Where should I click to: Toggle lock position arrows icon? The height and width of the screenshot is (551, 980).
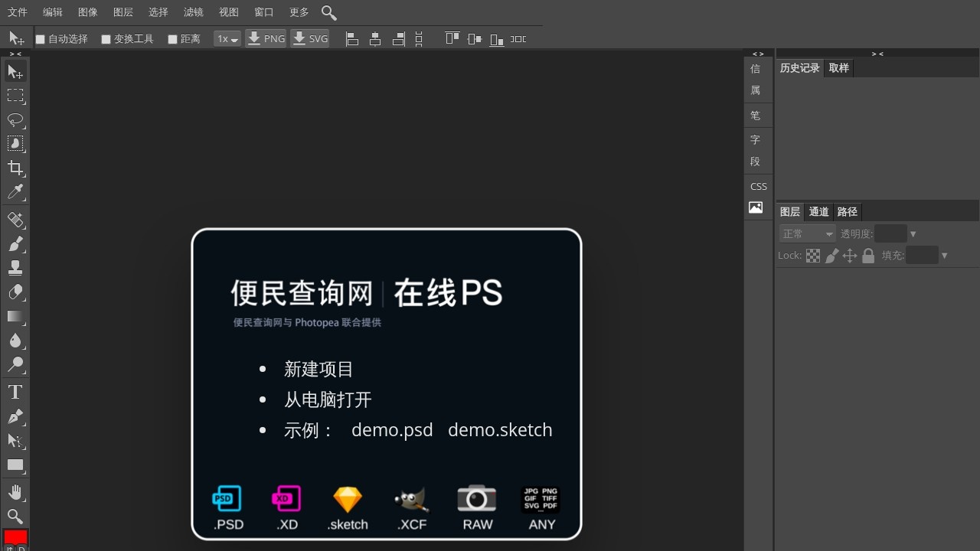tap(850, 256)
